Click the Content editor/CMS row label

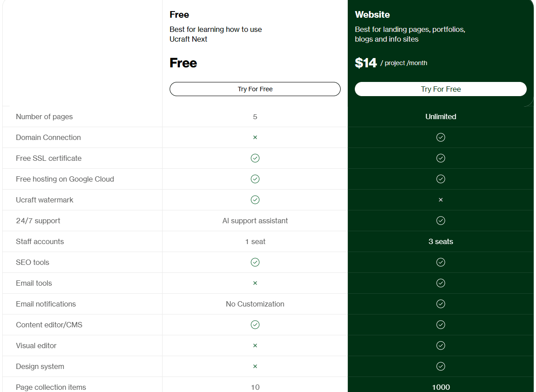[x=49, y=325]
